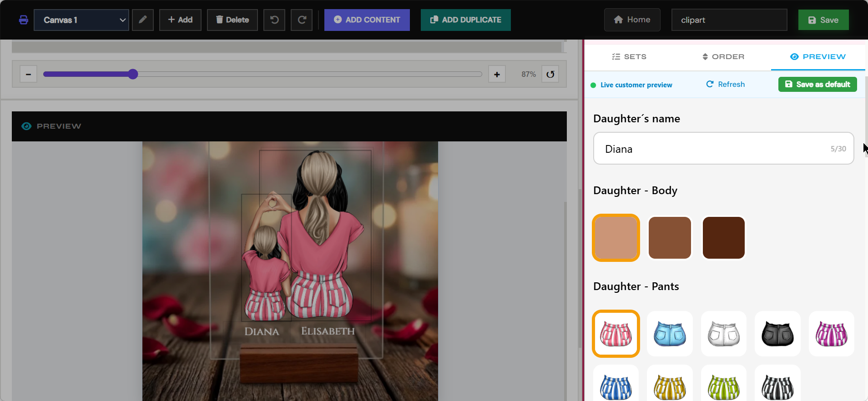This screenshot has width=868, height=401.
Task: Select magenta striped pants option
Action: [832, 334]
